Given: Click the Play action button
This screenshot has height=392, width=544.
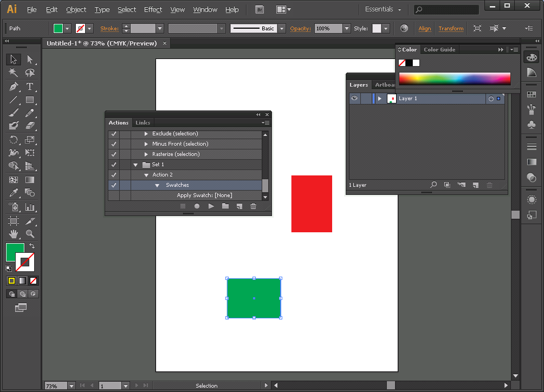Looking at the screenshot, I should [211, 206].
